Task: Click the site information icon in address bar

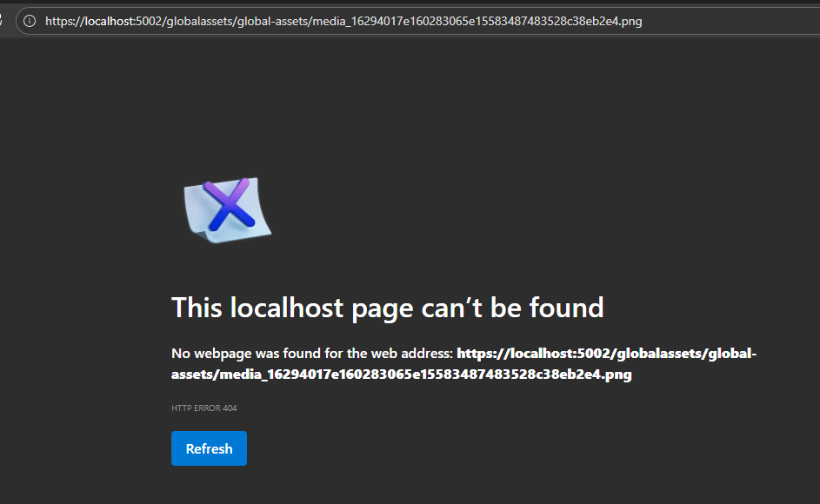Action: coord(30,21)
